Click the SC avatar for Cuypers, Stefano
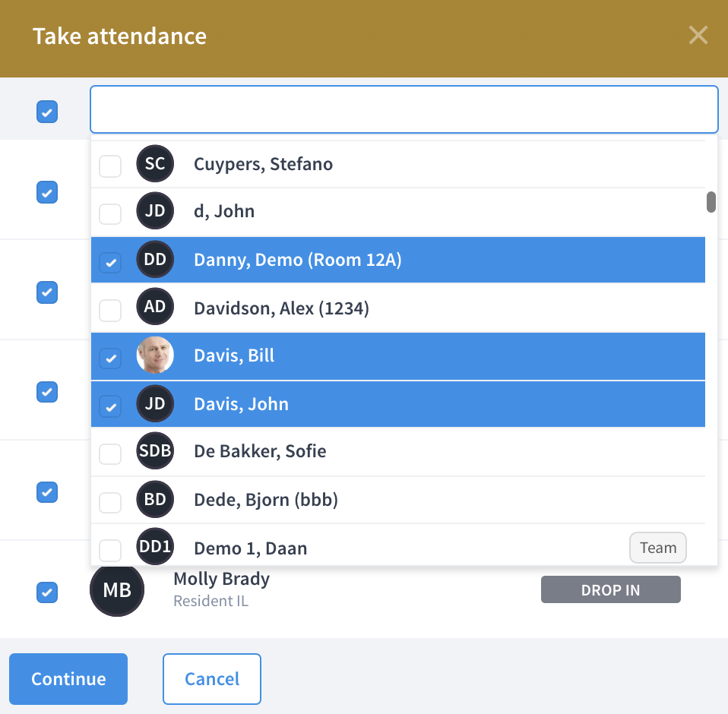728x714 pixels. tap(155, 163)
